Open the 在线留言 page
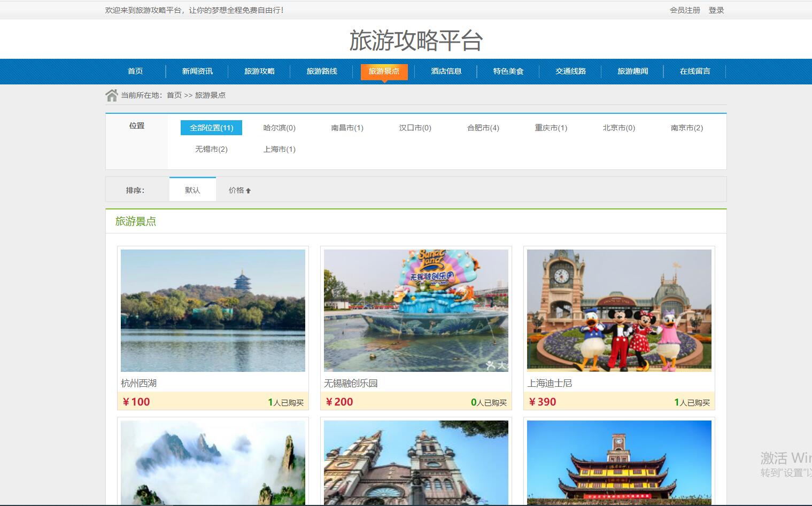 point(694,71)
